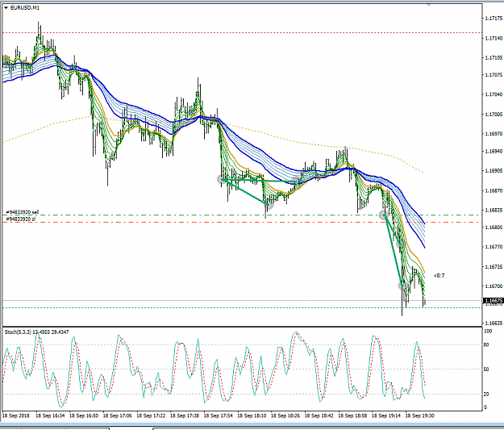Screen dimensions: 504x430
Task: Click the current price tag 1.16675
Action: click(494, 301)
